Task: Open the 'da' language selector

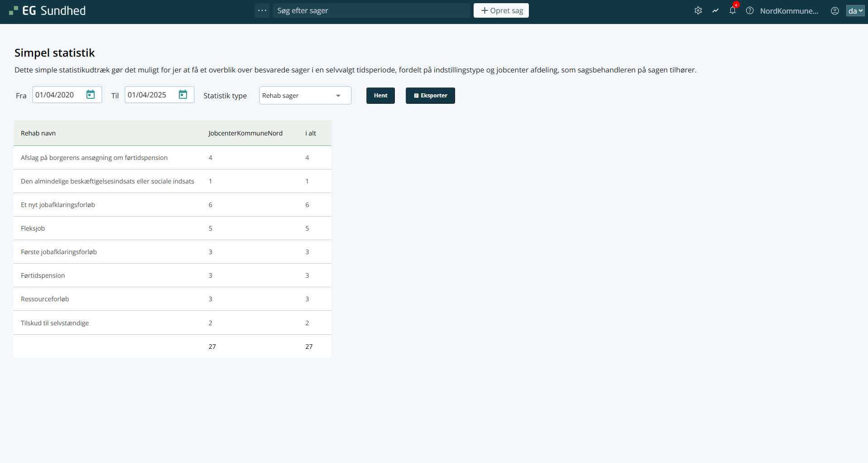Action: coord(855,11)
